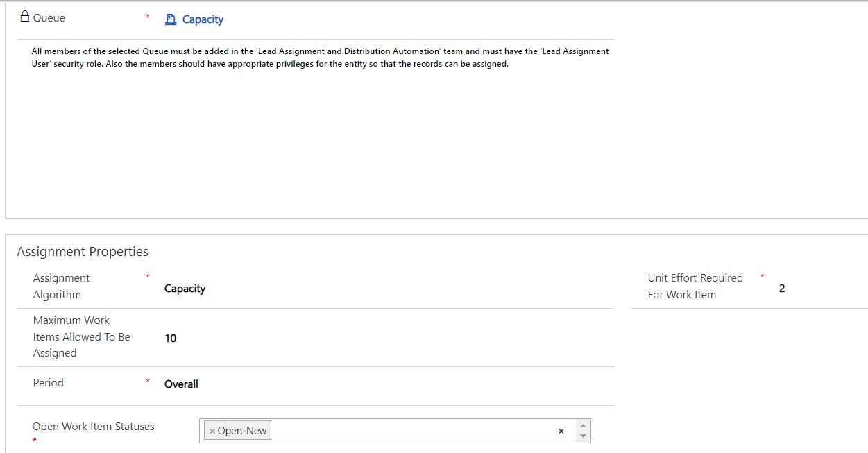
Task: Click the Assignment Properties section header
Action: (83, 251)
